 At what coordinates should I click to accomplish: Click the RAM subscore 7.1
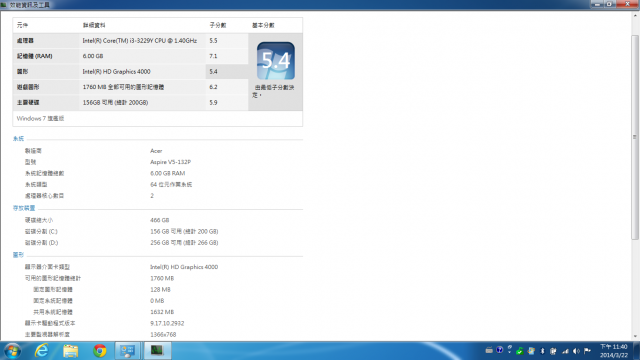213,56
